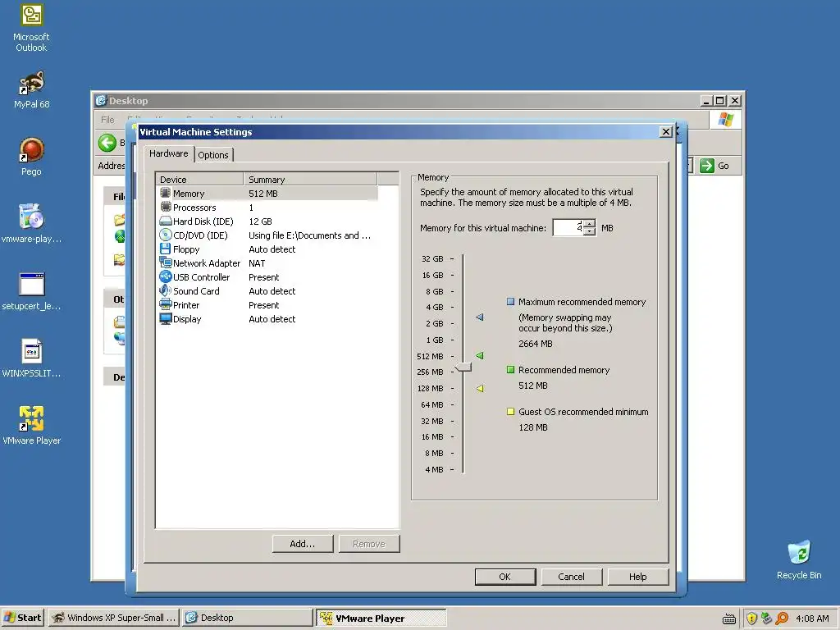Select the Sound Card speaker icon
The image size is (840, 630).
166,291
